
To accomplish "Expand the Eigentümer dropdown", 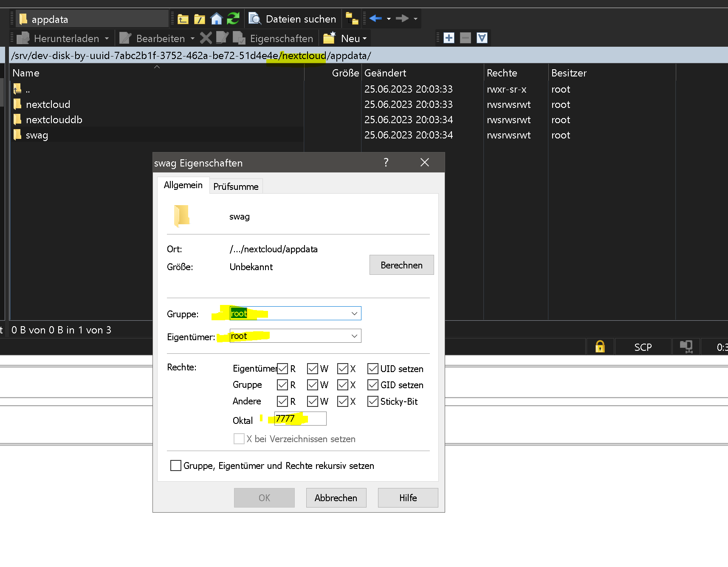I will coord(354,336).
